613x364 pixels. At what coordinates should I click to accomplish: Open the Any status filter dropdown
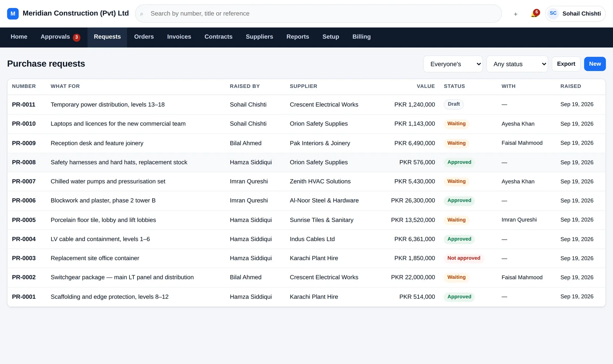click(517, 64)
